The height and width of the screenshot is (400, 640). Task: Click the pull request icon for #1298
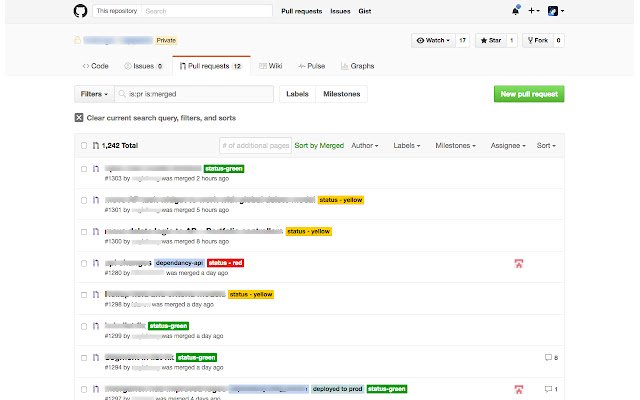96,294
